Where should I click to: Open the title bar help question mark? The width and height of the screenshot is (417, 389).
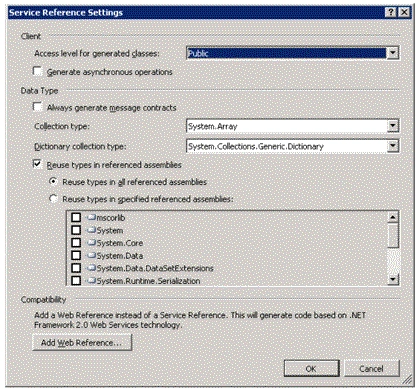click(391, 12)
